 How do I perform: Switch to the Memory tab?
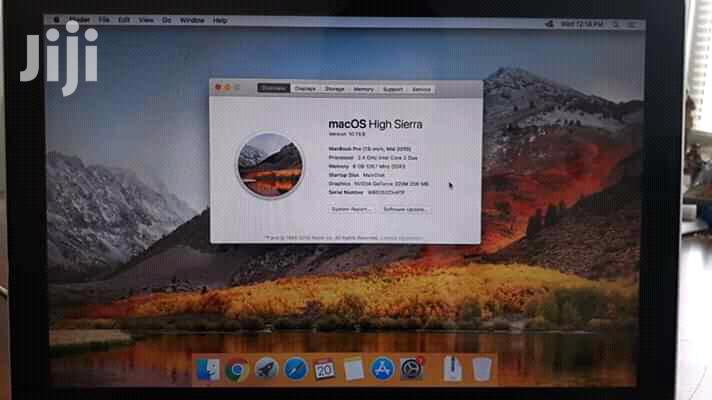(x=363, y=89)
